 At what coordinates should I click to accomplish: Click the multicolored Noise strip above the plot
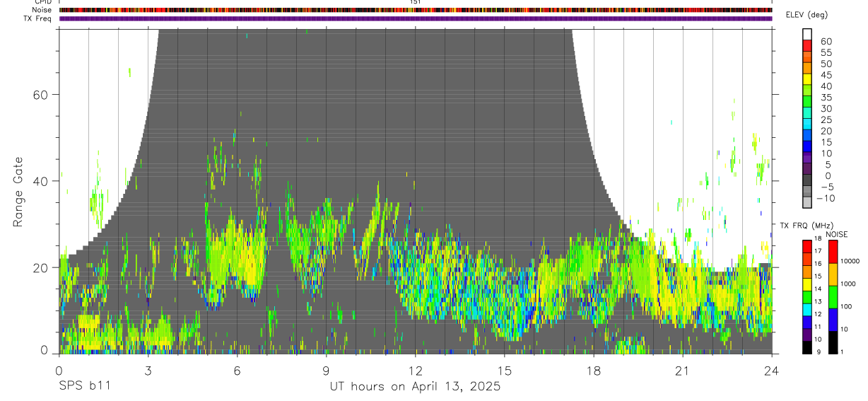coord(416,10)
